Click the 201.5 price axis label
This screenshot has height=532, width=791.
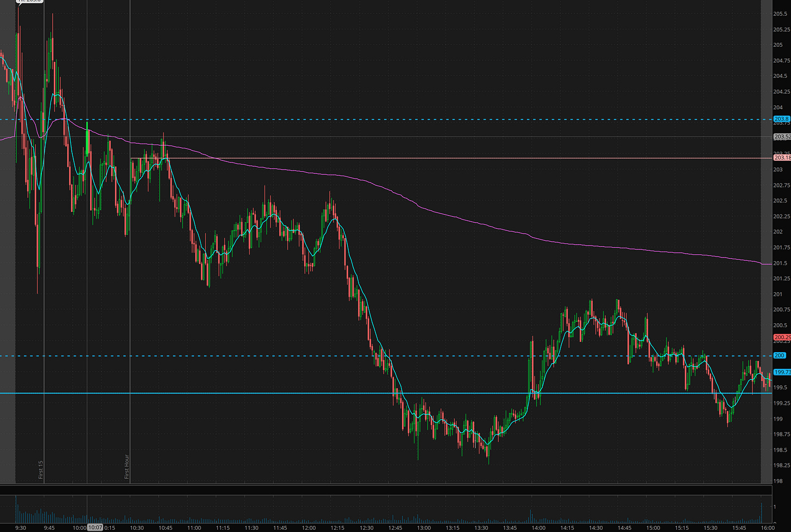tap(780, 264)
